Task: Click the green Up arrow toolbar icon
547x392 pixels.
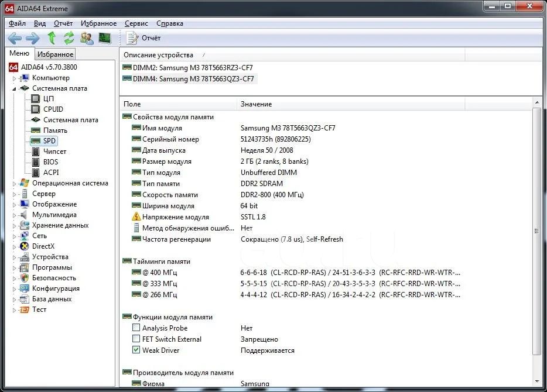Action: coord(52,37)
